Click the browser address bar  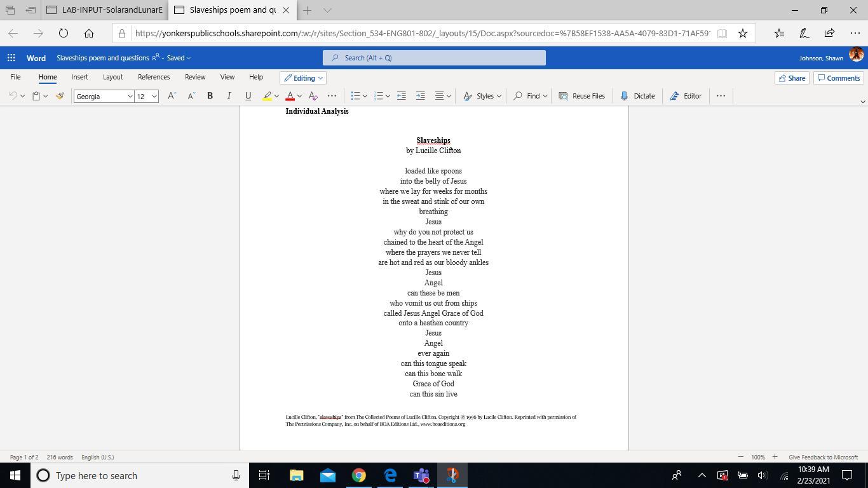[x=423, y=33]
